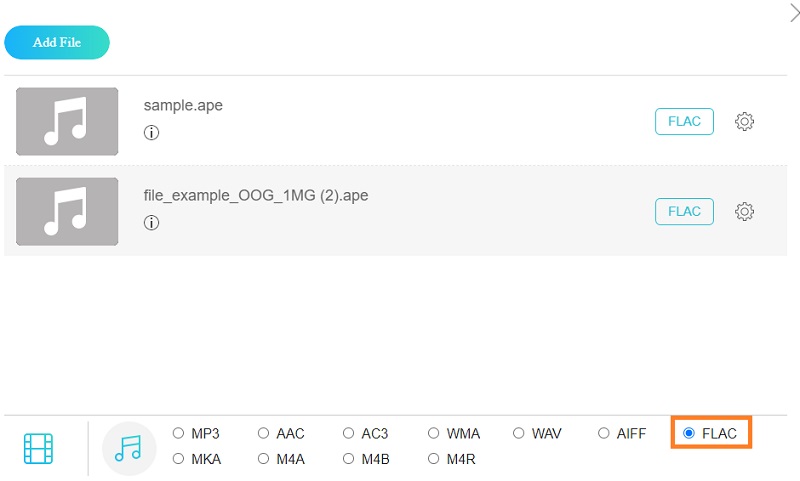Show info for file_example_OOG_1MG (2).ape
The height and width of the screenshot is (481, 800).
tap(152, 223)
